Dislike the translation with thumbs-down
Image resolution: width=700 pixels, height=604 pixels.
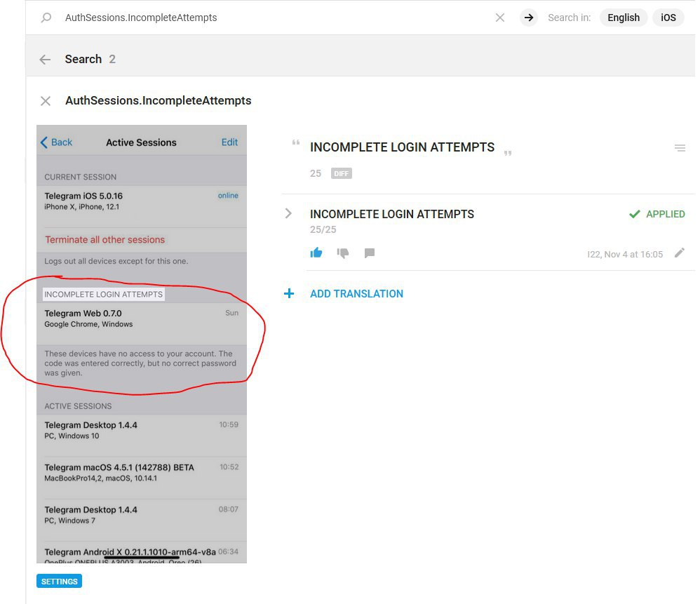(343, 253)
